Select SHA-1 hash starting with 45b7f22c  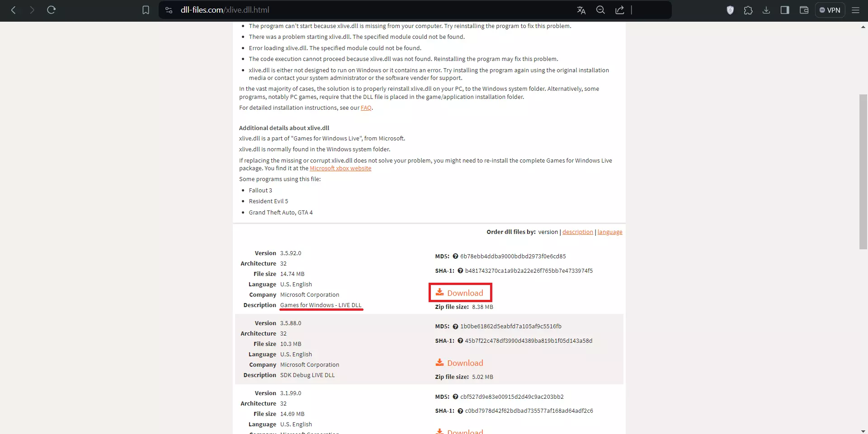(x=529, y=341)
